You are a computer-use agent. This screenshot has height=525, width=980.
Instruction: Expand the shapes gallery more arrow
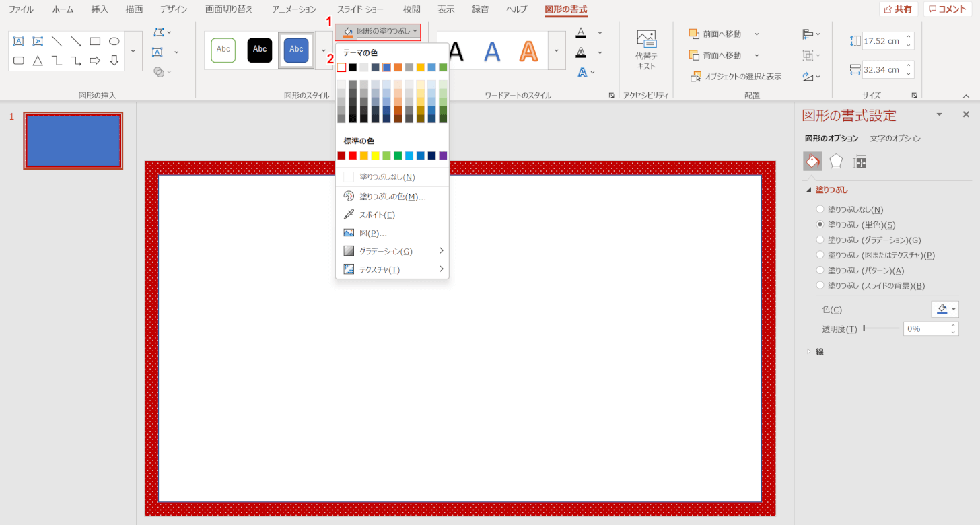pyautogui.click(x=133, y=51)
